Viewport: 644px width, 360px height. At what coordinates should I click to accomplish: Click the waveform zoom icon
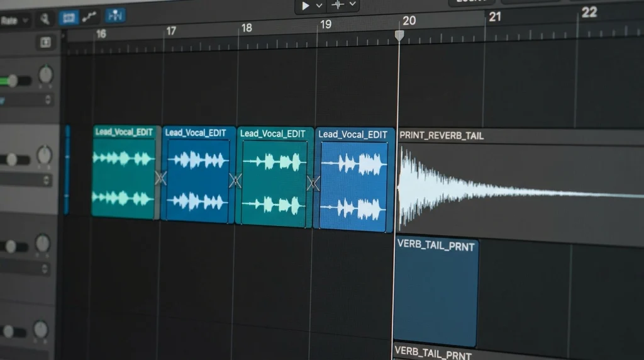click(338, 4)
